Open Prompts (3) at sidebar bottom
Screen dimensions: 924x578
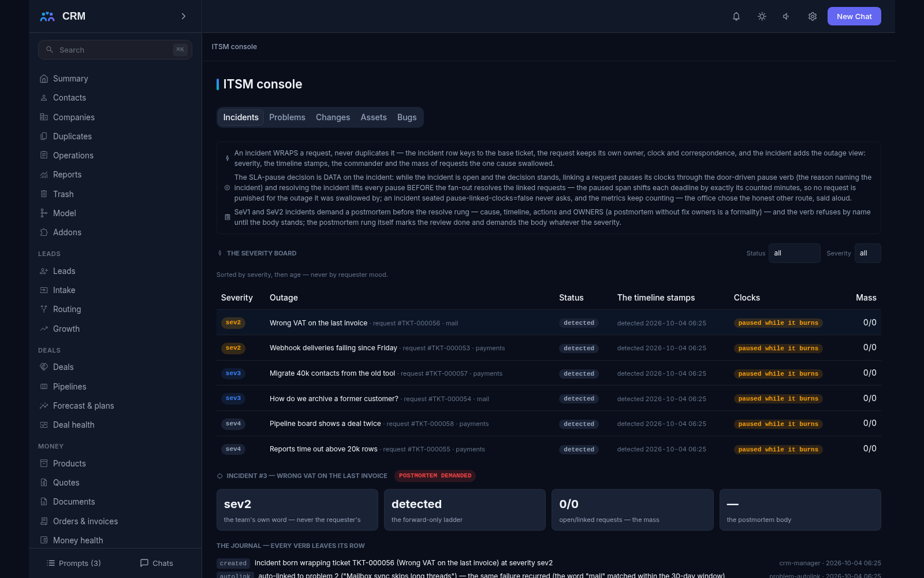click(x=74, y=563)
